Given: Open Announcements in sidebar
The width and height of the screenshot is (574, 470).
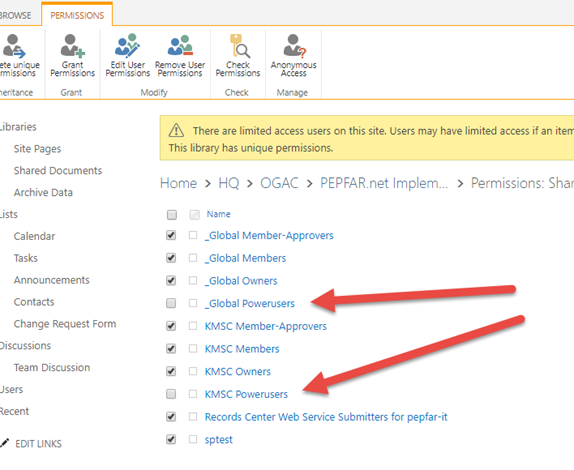Looking at the screenshot, I should tap(52, 280).
